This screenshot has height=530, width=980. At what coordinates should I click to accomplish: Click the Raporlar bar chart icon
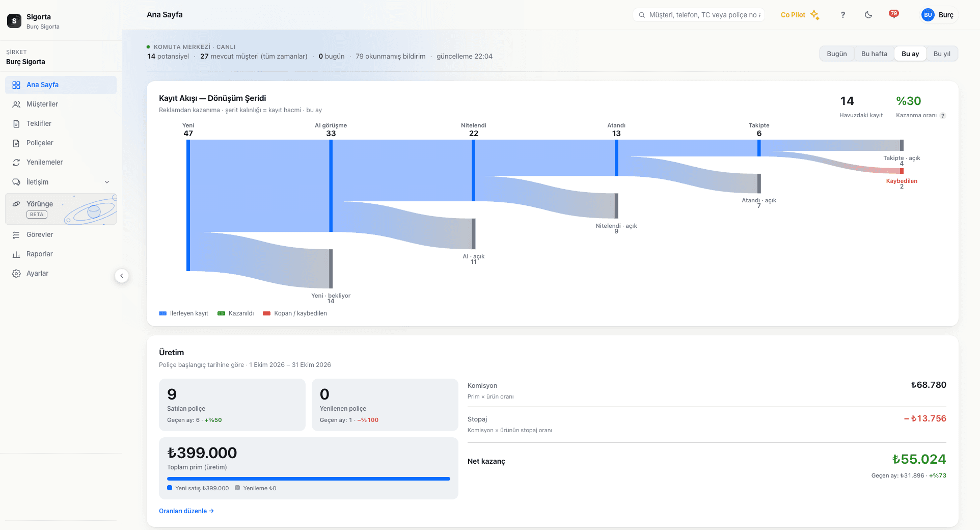[x=16, y=254]
